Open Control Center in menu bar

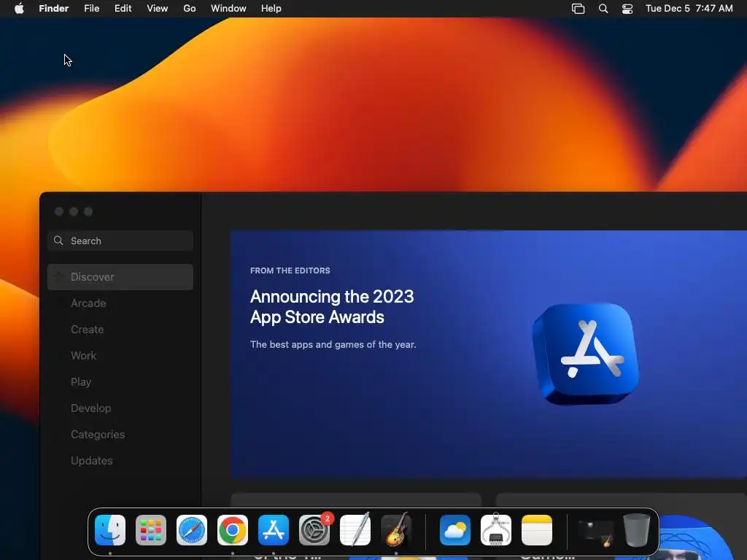pyautogui.click(x=627, y=9)
